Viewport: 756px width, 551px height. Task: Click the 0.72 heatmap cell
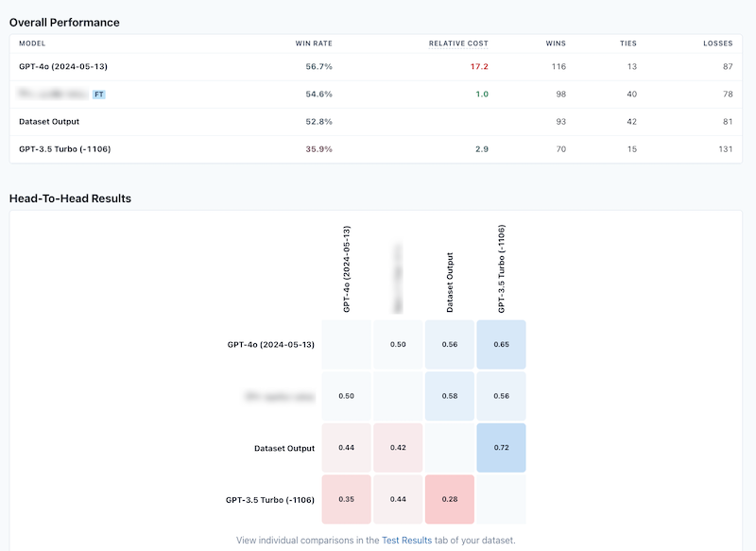point(501,448)
